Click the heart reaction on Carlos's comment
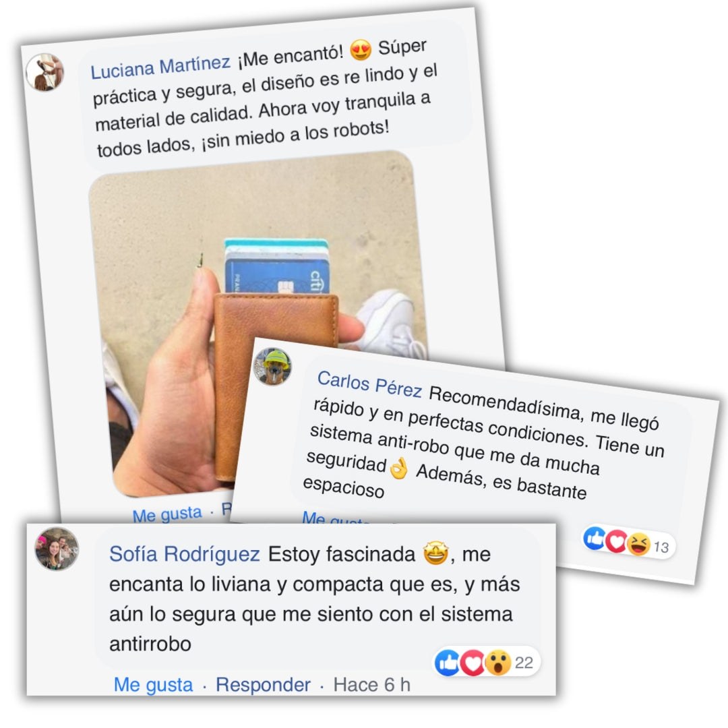The height and width of the screenshot is (728, 728). [x=617, y=541]
